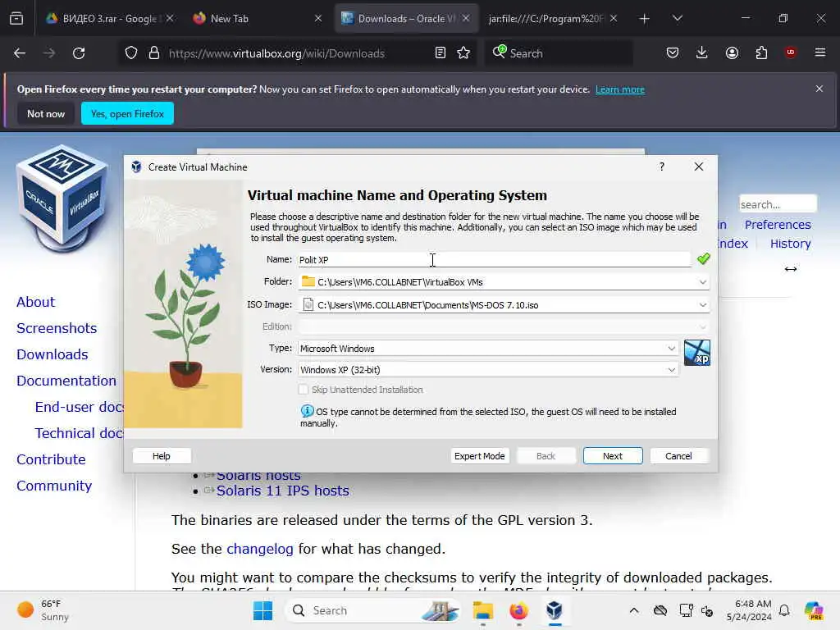Toggle Reader View icon in the address bar
This screenshot has height=630, width=840.
pyautogui.click(x=440, y=53)
